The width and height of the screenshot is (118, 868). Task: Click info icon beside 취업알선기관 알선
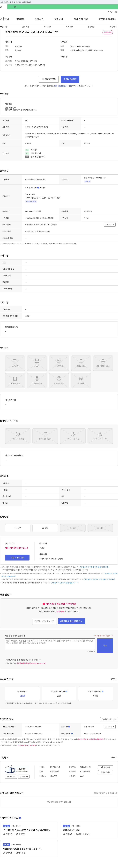pyautogui.click(x=66, y=691)
